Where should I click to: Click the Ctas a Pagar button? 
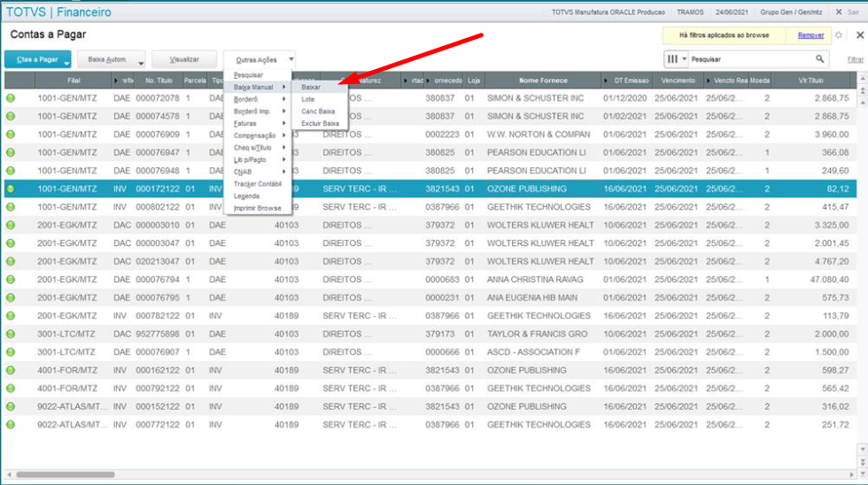tap(37, 59)
